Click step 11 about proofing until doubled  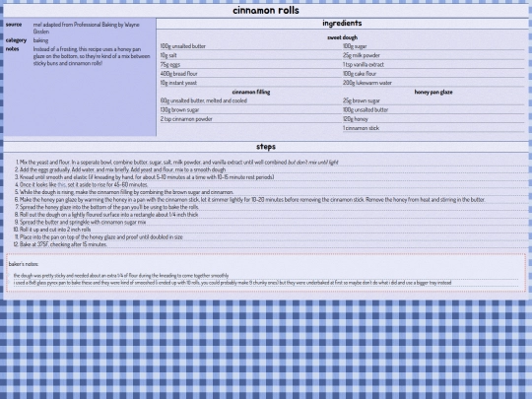click(x=101, y=236)
